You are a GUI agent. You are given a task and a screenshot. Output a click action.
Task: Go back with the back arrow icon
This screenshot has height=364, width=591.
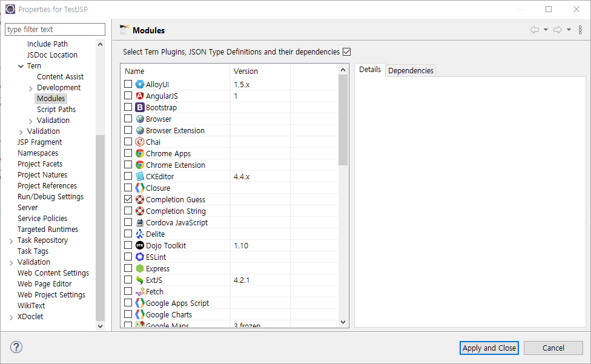pyautogui.click(x=535, y=30)
